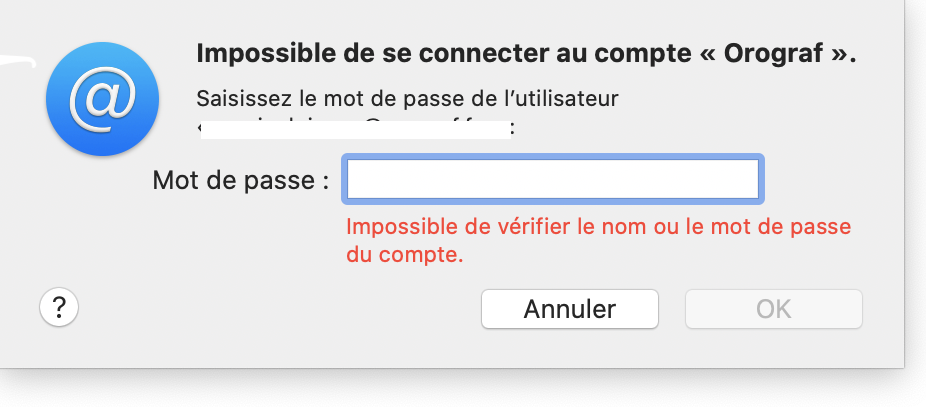Open help with the question mark button
Image resolution: width=926 pixels, height=407 pixels.
coord(59,307)
